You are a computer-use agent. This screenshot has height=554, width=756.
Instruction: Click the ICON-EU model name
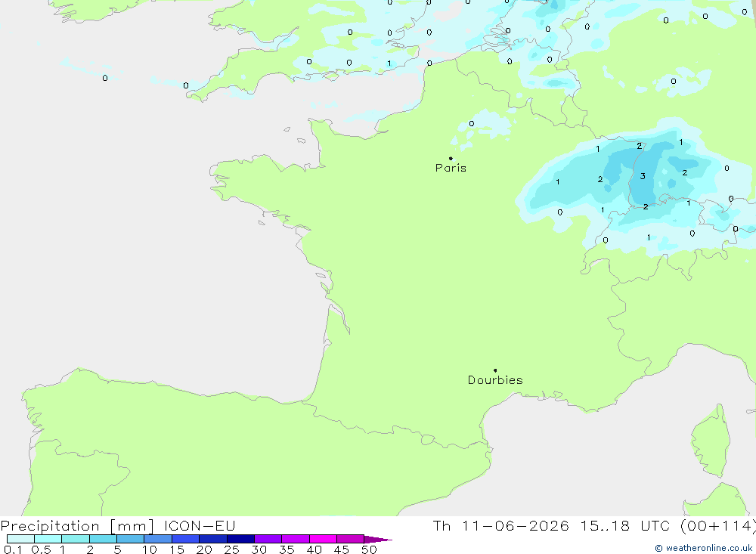200,525
